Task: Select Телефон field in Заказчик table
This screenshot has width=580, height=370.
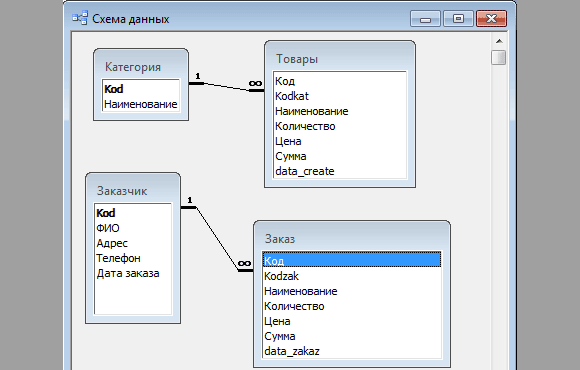Action: pyautogui.click(x=133, y=258)
